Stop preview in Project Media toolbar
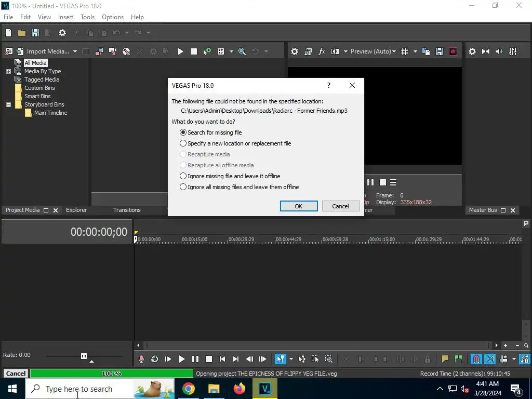Viewport: 532px width, 399px height. point(194,51)
